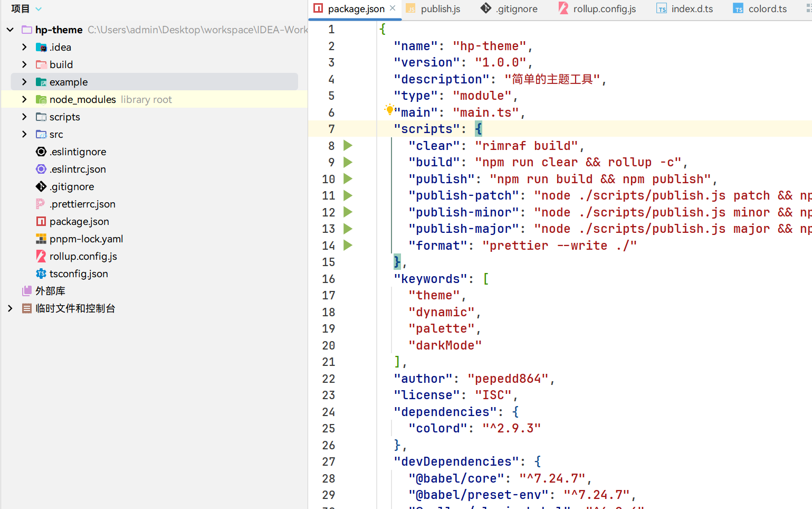Click the node_modules library folder icon

41,99
